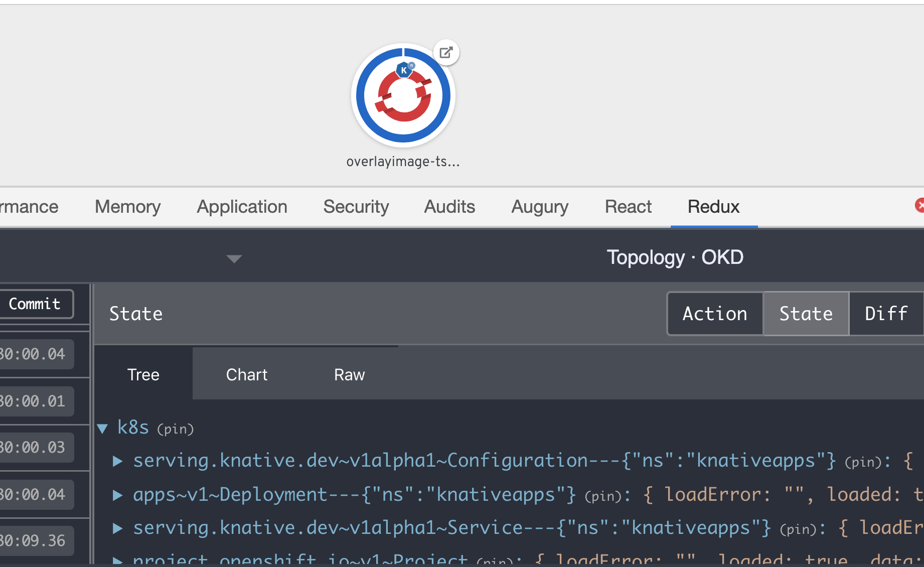924x567 pixels.
Task: Click the Topology · OKD title
Action: (675, 257)
